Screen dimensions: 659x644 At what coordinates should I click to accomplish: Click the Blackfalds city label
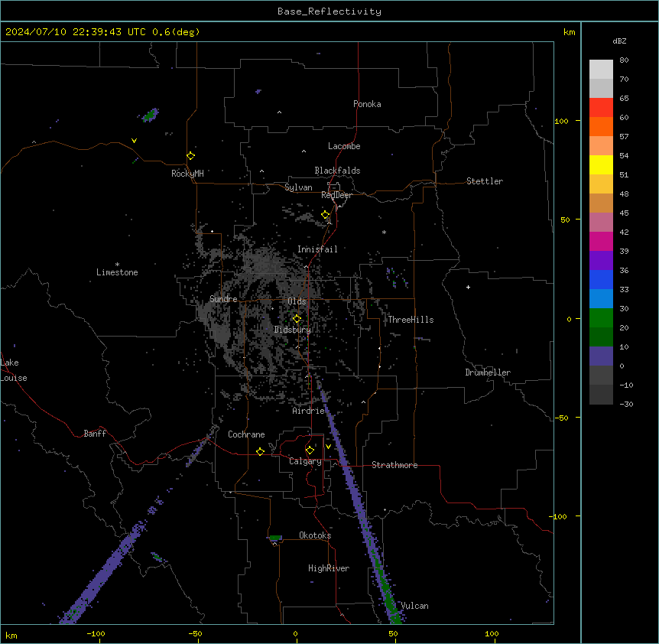337,171
